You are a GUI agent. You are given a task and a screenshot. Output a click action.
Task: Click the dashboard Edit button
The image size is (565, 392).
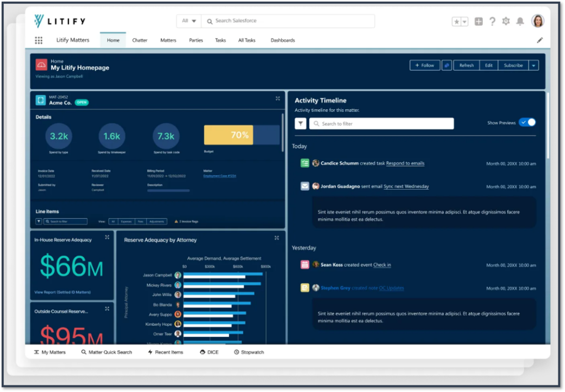tap(489, 65)
